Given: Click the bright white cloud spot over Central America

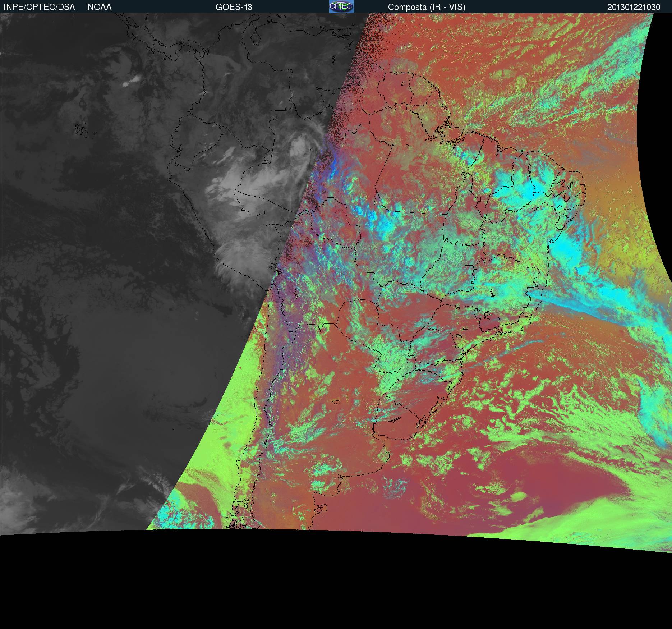Looking at the screenshot, I should pos(127,83).
